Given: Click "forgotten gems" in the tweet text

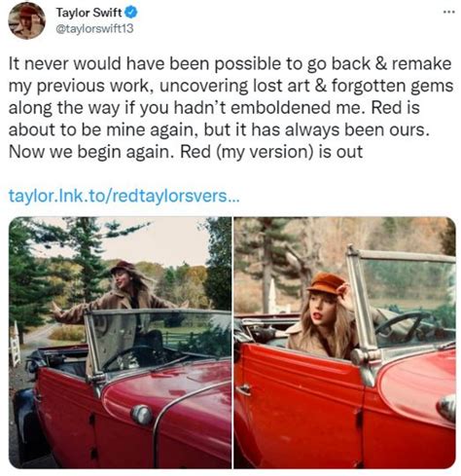Looking at the screenshot, I should (392, 86).
